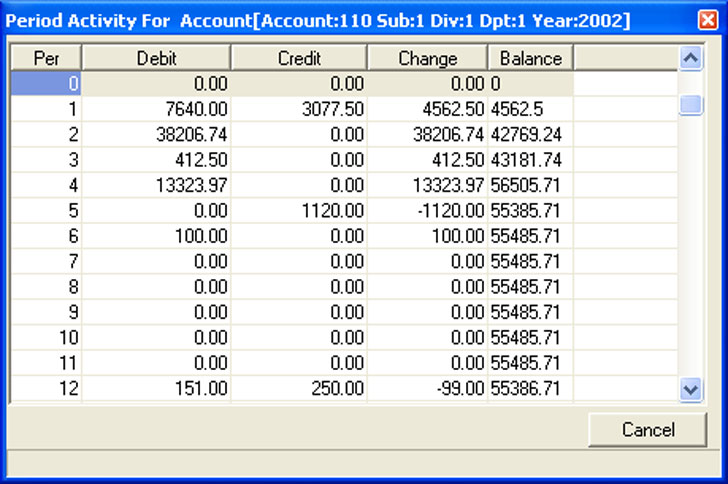Image resolution: width=728 pixels, height=484 pixels.
Task: Click balance cell 55386.71
Action: pyautogui.click(x=531, y=388)
